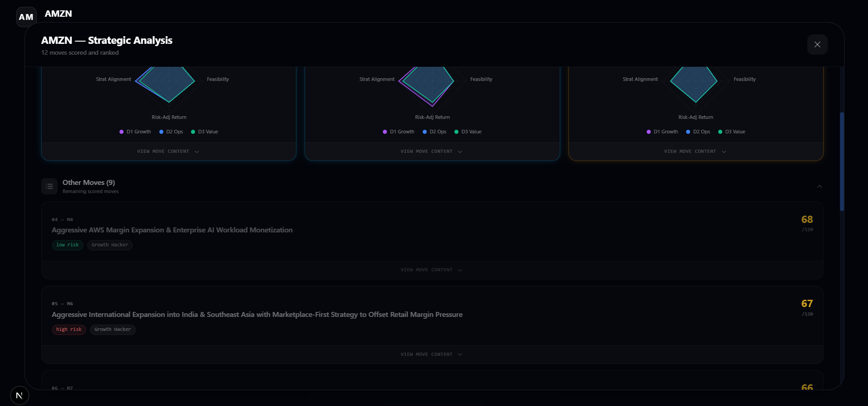Toggle D1 Growth legend in first radar card
Image resolution: width=868 pixels, height=406 pixels.
click(x=135, y=132)
